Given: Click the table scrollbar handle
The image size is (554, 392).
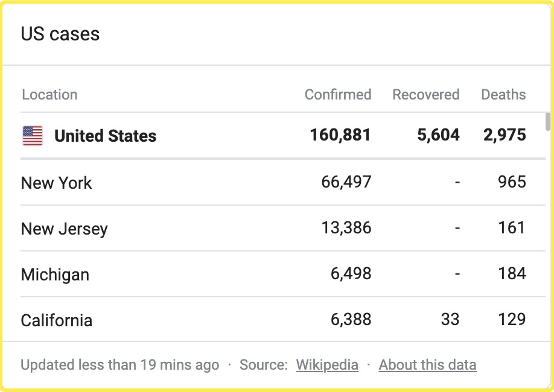Looking at the screenshot, I should pyautogui.click(x=548, y=121).
